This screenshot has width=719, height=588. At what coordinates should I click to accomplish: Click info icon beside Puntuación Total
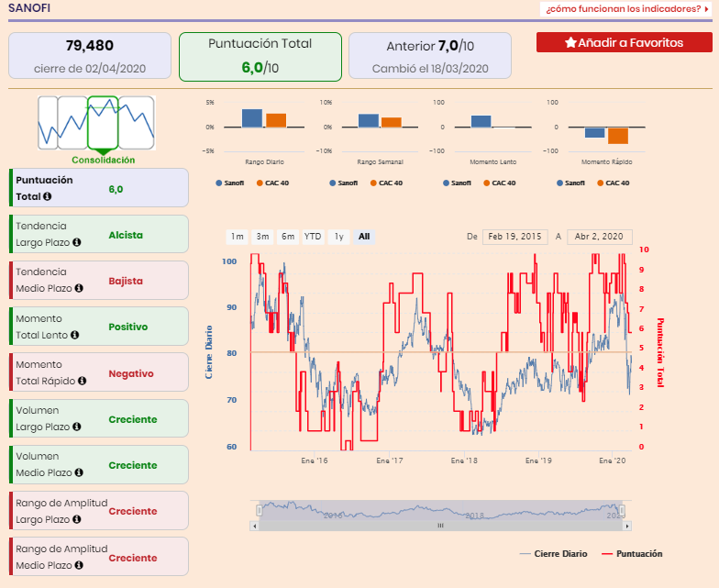click(47, 196)
